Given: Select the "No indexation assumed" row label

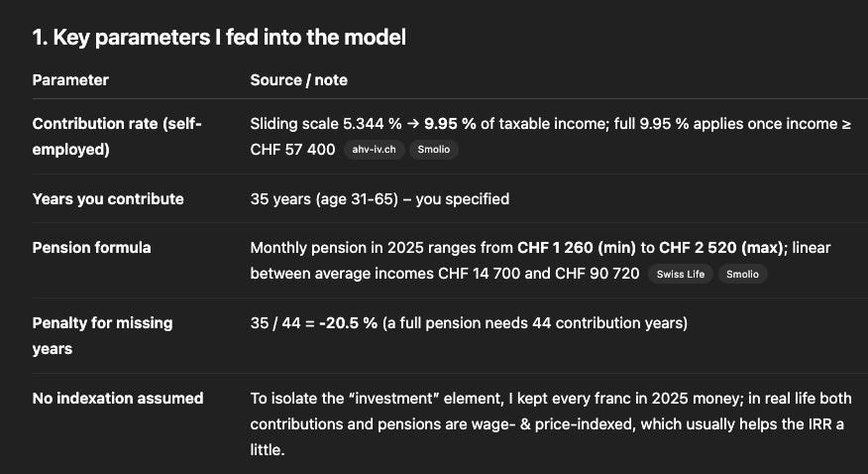Looking at the screenshot, I should pyautogui.click(x=118, y=398).
